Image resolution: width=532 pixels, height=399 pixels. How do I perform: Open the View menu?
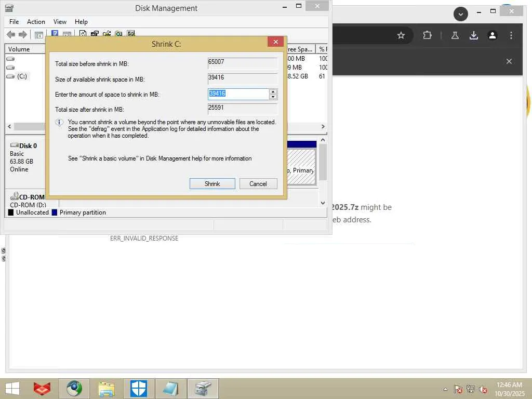(x=60, y=22)
